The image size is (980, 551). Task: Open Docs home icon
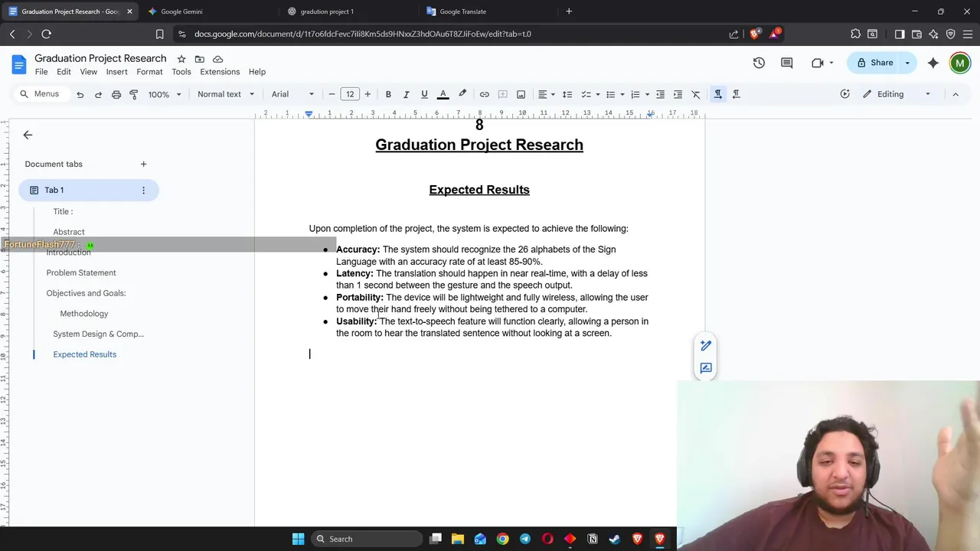click(x=19, y=64)
